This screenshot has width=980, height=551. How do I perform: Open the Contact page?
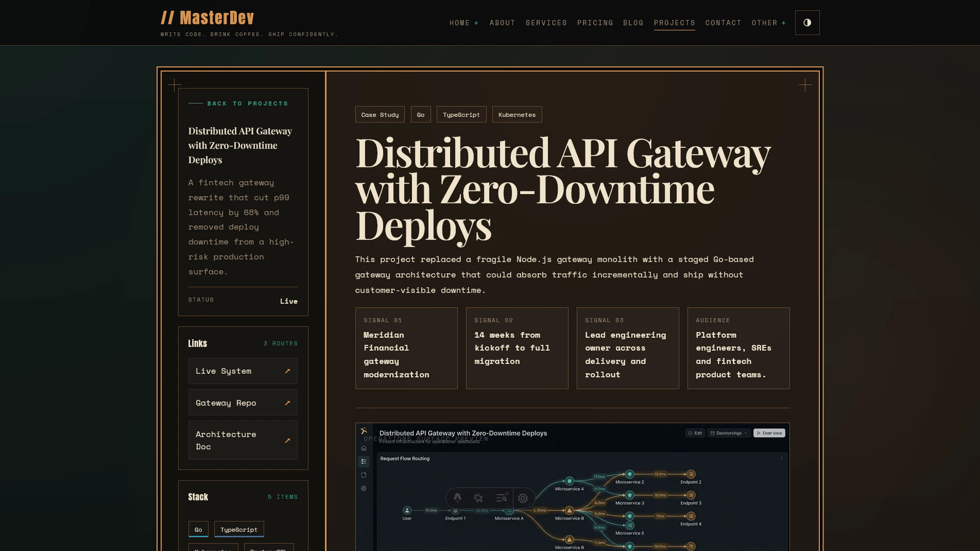click(x=723, y=23)
